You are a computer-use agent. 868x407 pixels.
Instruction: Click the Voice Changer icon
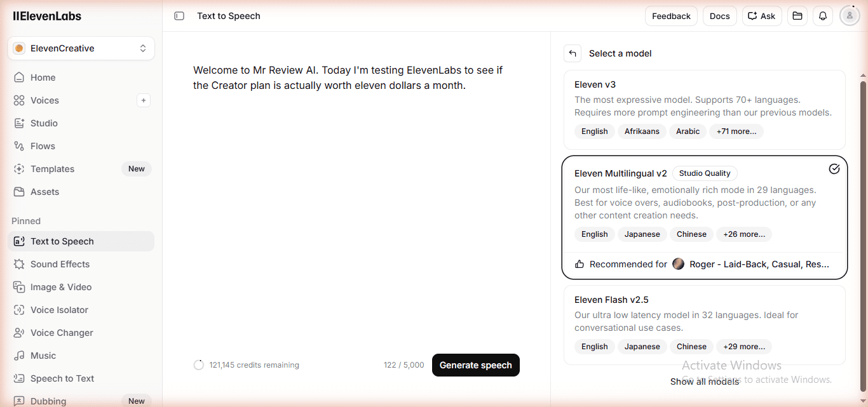coord(19,333)
